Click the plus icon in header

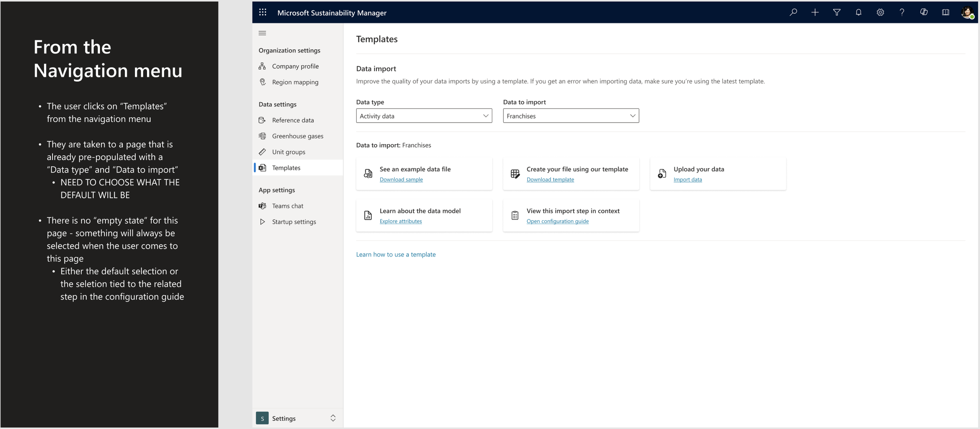815,13
